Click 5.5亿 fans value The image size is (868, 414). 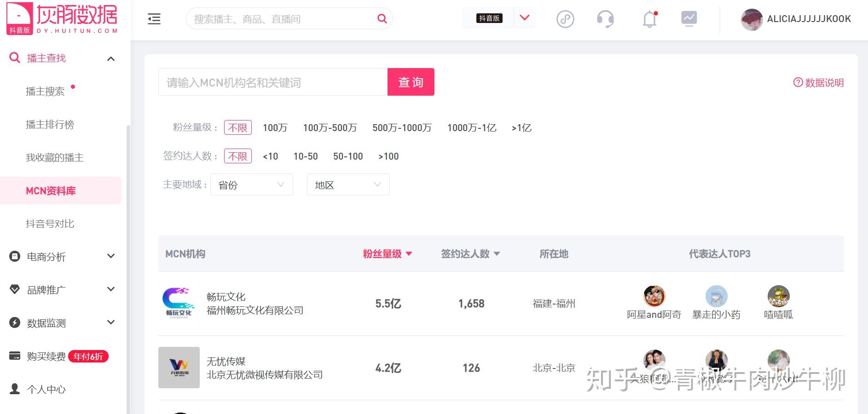click(388, 304)
